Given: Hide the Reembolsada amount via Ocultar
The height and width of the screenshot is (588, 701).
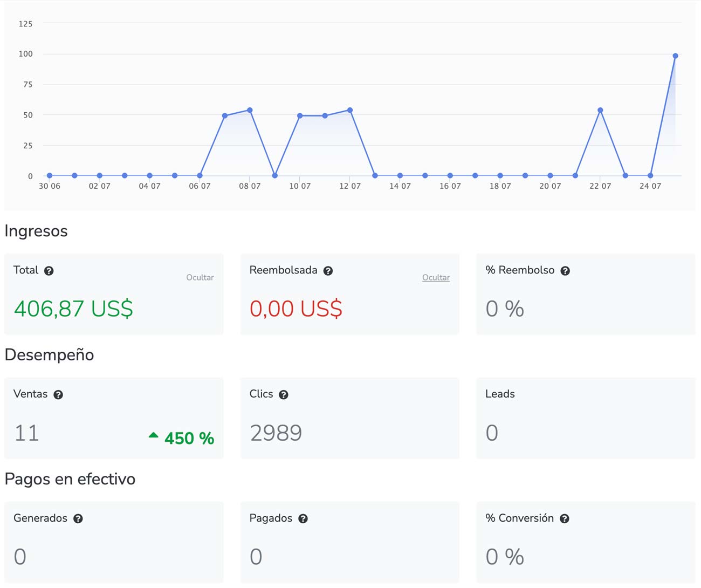Looking at the screenshot, I should click(436, 277).
